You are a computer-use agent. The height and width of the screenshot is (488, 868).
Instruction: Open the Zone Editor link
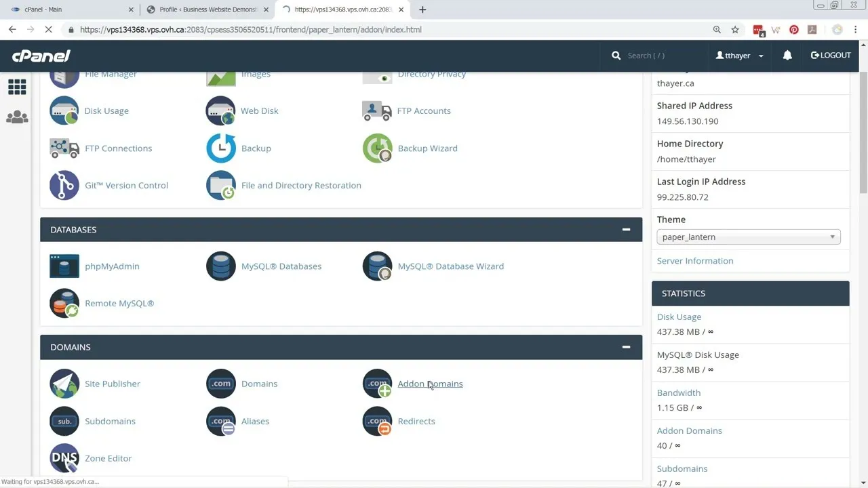pos(108,458)
